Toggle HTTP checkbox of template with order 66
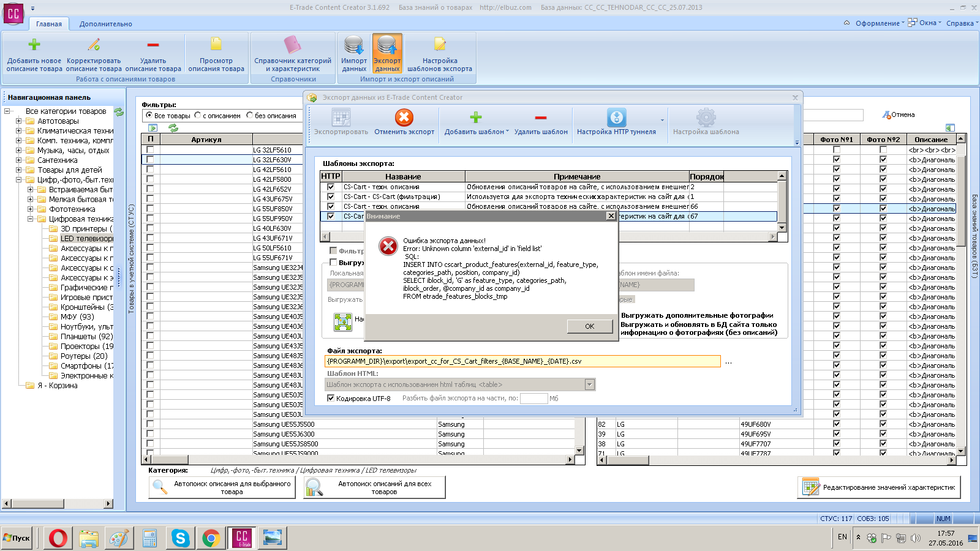Viewport: 980px width, 551px height. [331, 206]
